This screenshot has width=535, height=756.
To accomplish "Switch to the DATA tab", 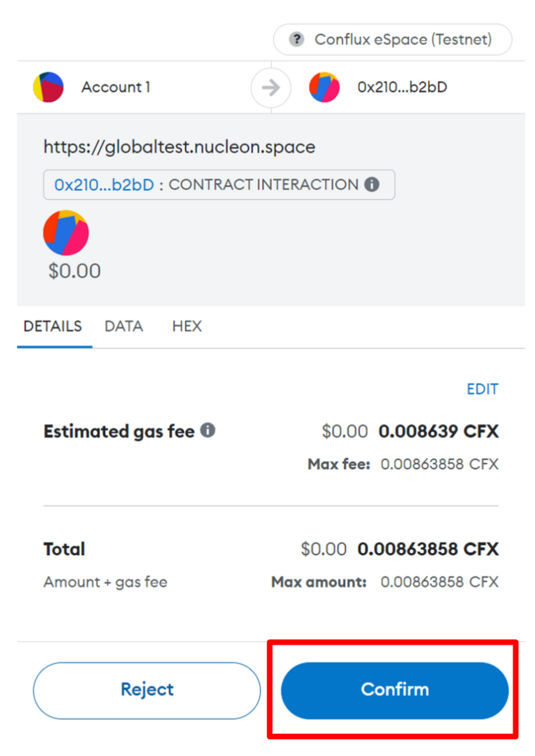I will [124, 326].
